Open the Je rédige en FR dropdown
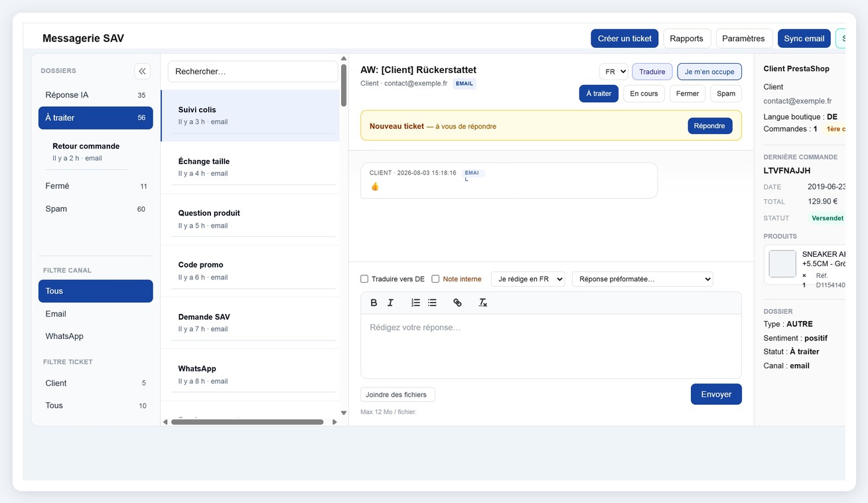Image resolution: width=868 pixels, height=503 pixels. pos(528,279)
